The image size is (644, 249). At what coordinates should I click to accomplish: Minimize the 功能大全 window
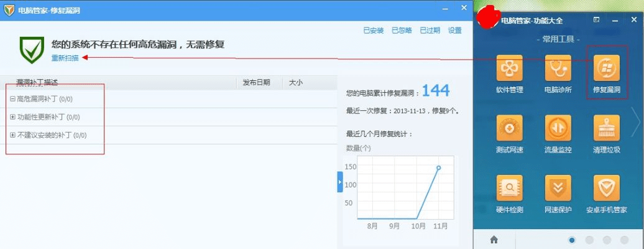pos(615,20)
